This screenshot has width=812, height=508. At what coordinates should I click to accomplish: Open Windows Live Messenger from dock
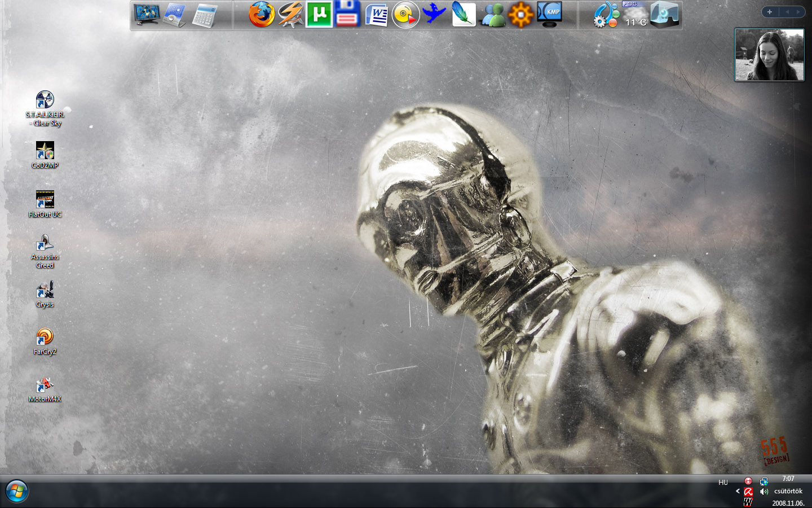pos(492,15)
